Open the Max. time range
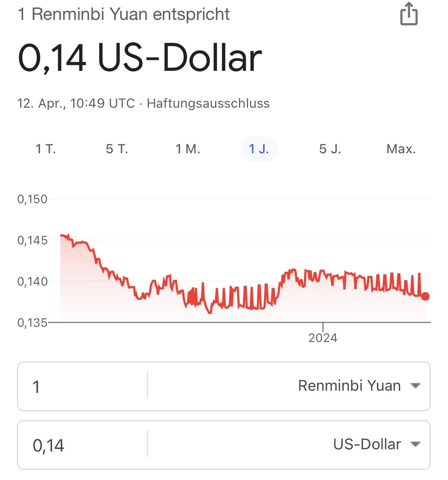The height and width of the screenshot is (480, 448). point(401,149)
